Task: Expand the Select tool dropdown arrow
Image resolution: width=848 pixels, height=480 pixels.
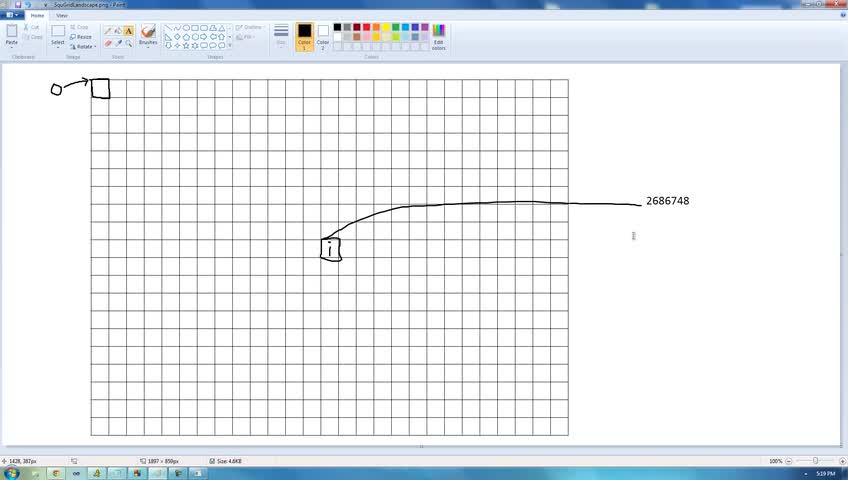Action: [58, 48]
